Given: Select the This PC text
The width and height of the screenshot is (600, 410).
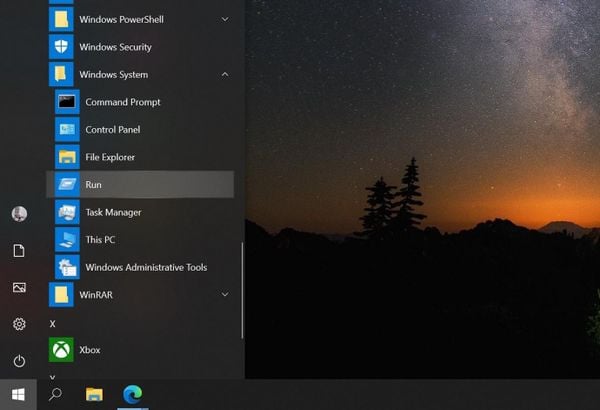Looking at the screenshot, I should (x=100, y=240).
